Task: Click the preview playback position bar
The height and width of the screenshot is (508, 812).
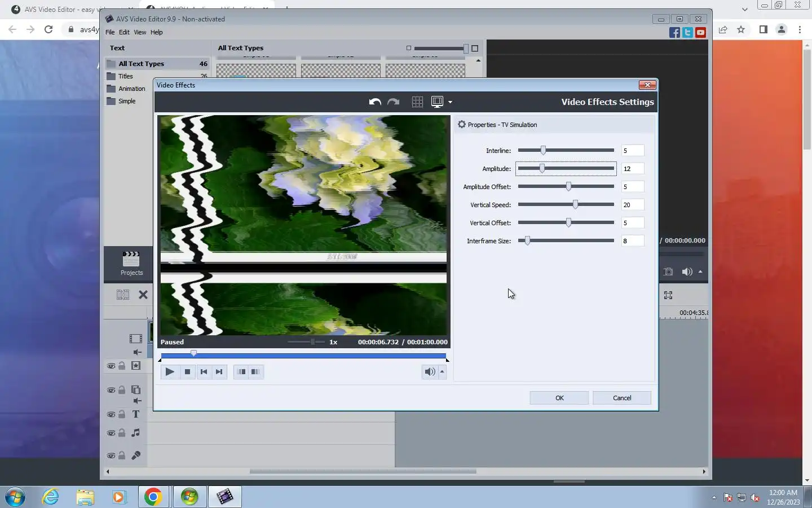Action: point(303,356)
